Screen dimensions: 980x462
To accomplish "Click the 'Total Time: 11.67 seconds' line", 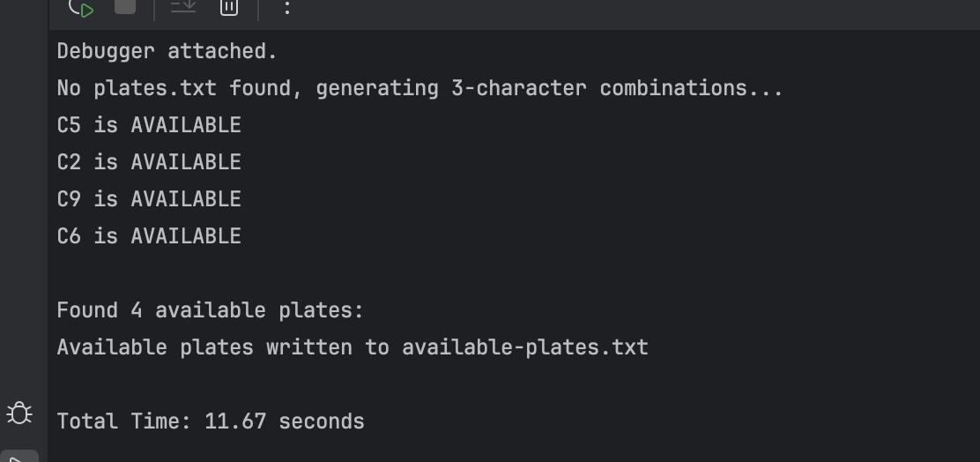I will (x=211, y=421).
